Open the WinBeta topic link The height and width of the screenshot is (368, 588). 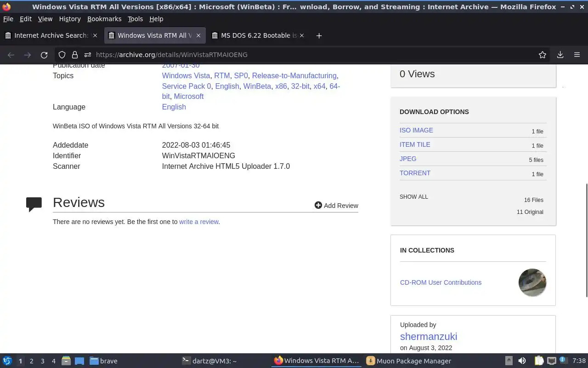[x=257, y=86]
